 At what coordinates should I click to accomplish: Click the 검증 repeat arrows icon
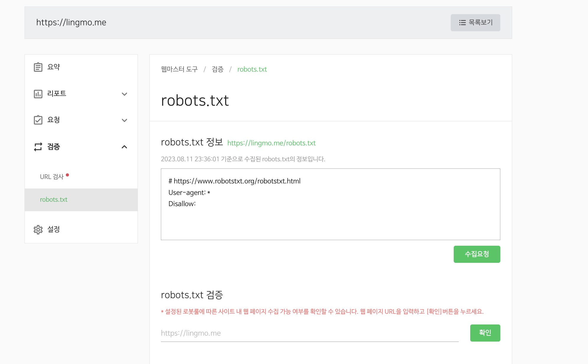(38, 147)
